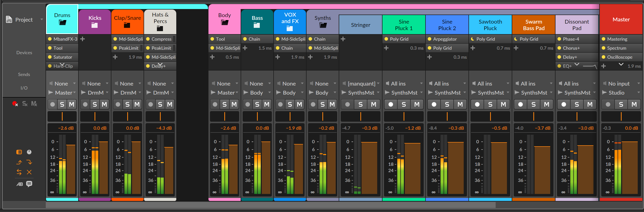Open the comments speech bubble icon

(29, 184)
